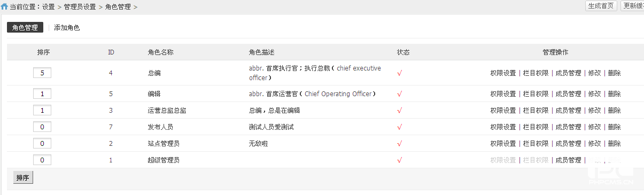Open 权限设置 for the 总编 role
The width and height of the screenshot is (644, 195).
pyautogui.click(x=503, y=73)
